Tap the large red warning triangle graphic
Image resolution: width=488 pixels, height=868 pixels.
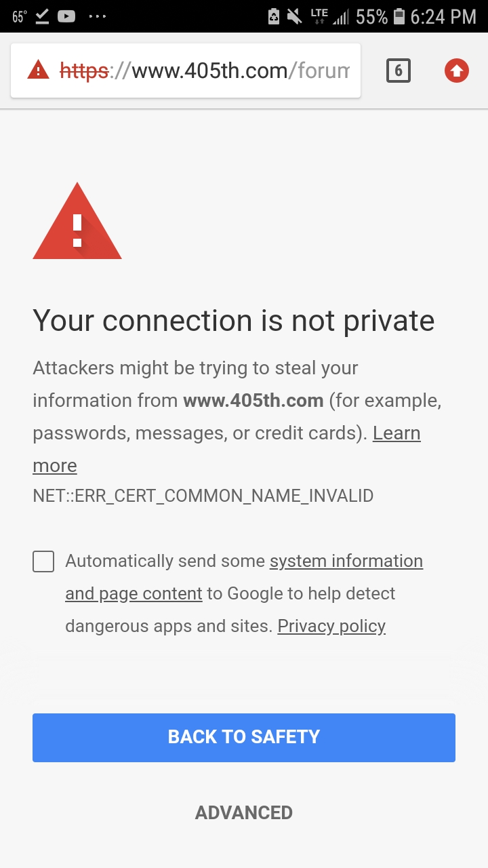77,222
